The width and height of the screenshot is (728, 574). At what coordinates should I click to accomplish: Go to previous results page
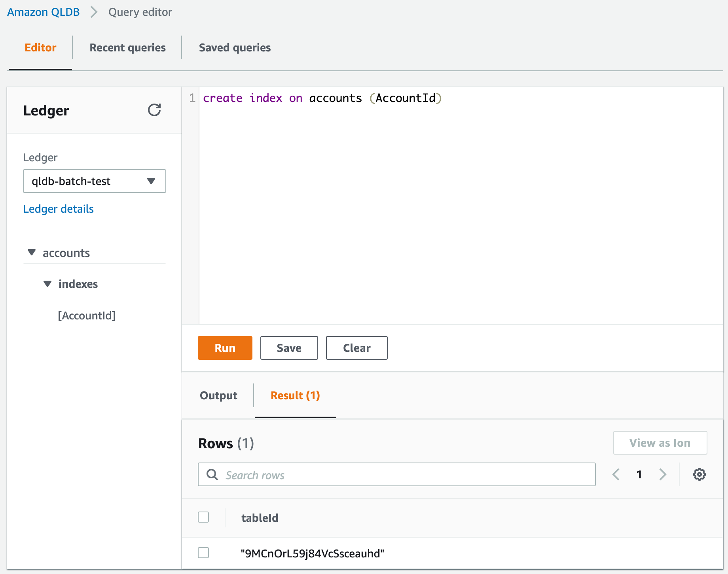(x=616, y=474)
